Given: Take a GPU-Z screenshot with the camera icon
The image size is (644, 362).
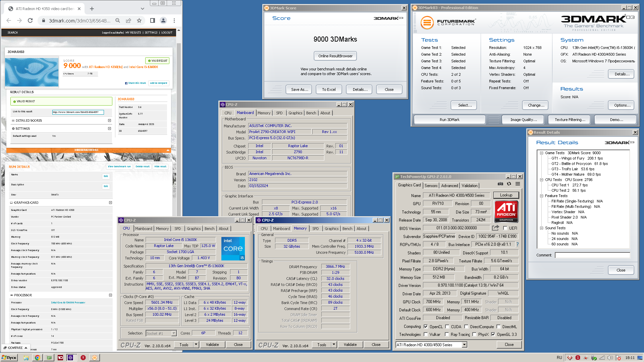Looking at the screenshot, I should [x=500, y=184].
